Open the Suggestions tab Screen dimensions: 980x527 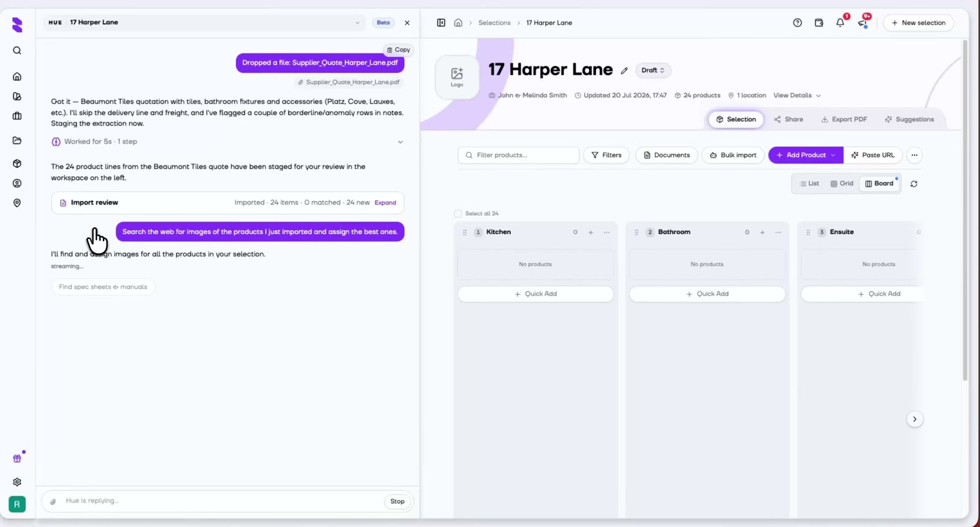tap(909, 119)
